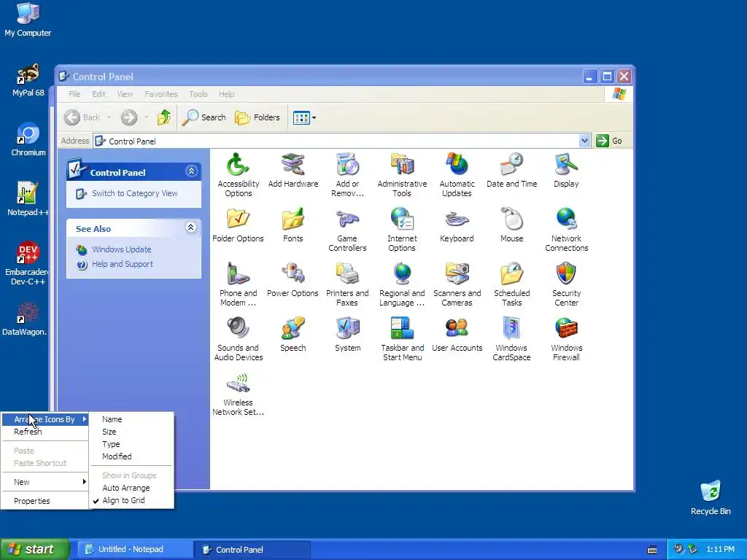The image size is (747, 560).
Task: Select the MyPal 68 desktop shortcut
Action: coord(28,79)
